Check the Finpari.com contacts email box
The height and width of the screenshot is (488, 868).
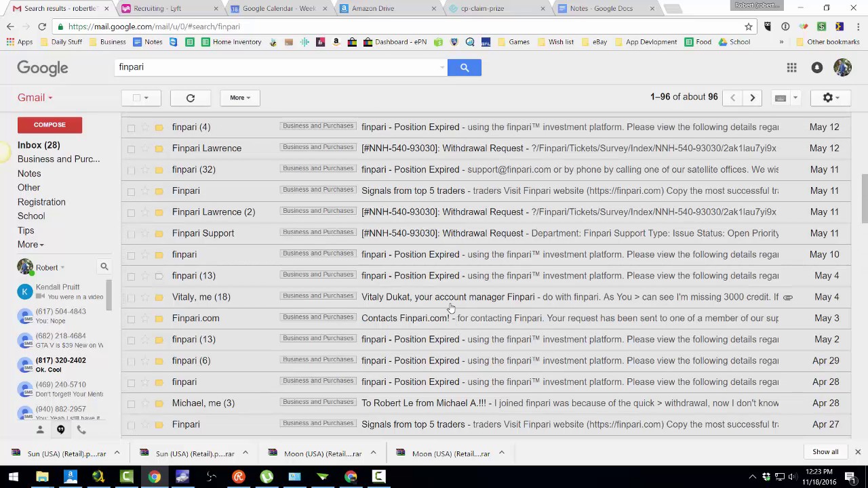(x=131, y=318)
